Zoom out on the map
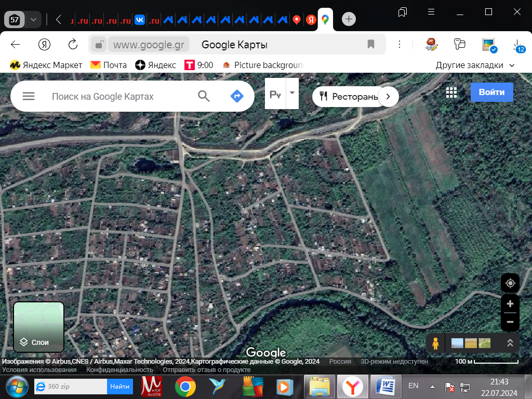Viewport: 532px width, 399px height. pyautogui.click(x=510, y=322)
